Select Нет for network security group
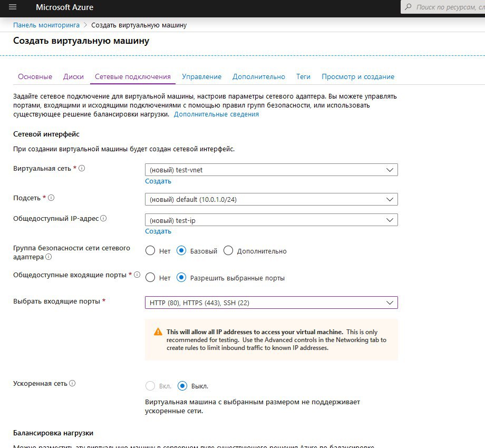485x448 pixels. pyautogui.click(x=150, y=251)
